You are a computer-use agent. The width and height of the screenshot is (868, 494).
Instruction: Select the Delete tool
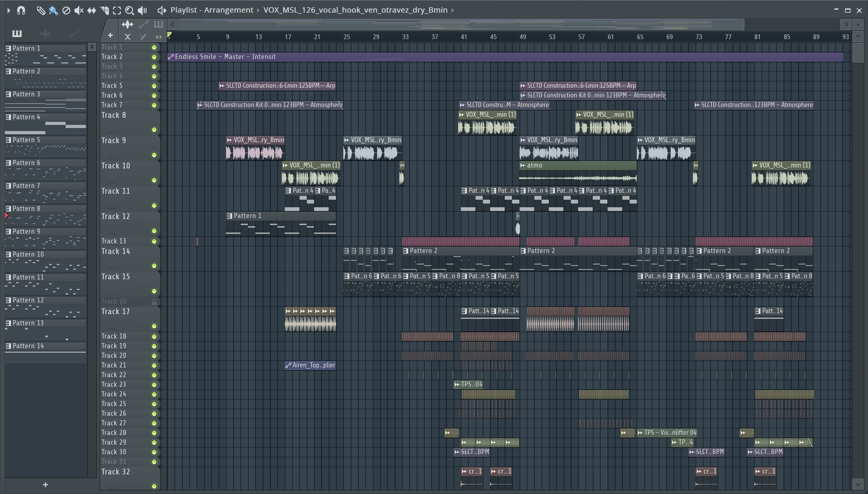point(66,11)
